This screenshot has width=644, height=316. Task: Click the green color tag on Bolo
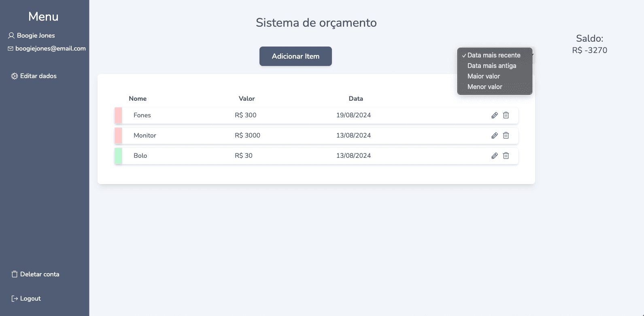coord(119,156)
